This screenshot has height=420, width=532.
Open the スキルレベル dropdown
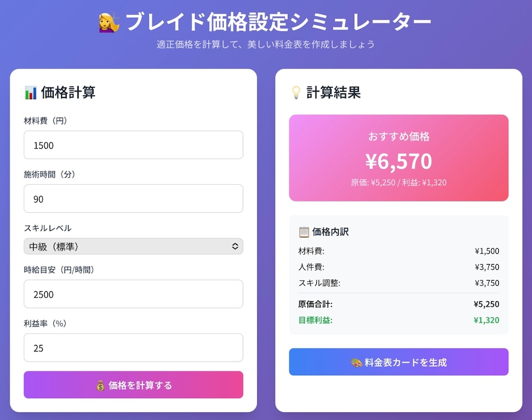click(x=134, y=246)
